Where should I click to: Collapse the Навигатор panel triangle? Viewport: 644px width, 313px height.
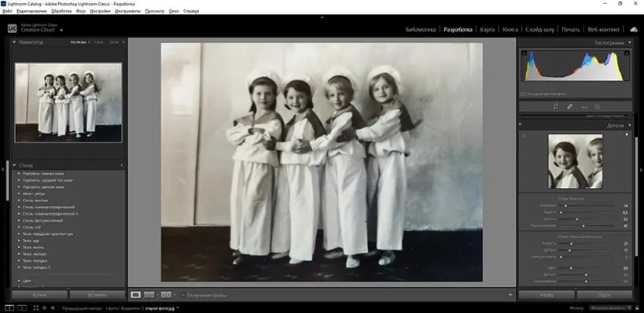click(x=14, y=42)
